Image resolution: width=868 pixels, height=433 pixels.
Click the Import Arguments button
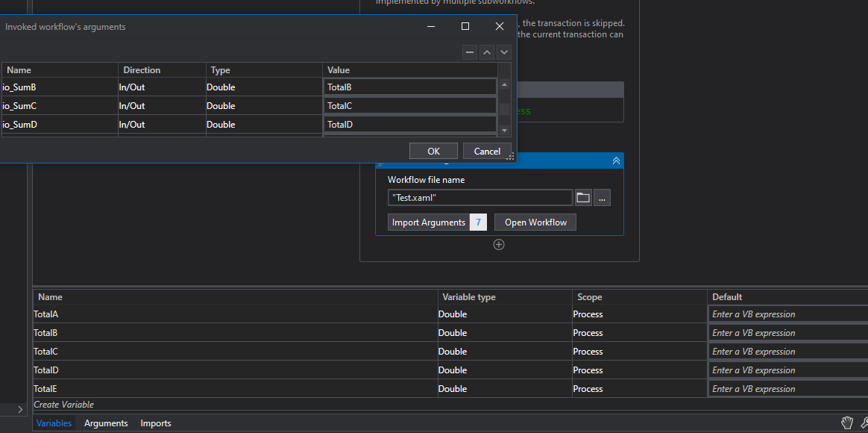[429, 222]
